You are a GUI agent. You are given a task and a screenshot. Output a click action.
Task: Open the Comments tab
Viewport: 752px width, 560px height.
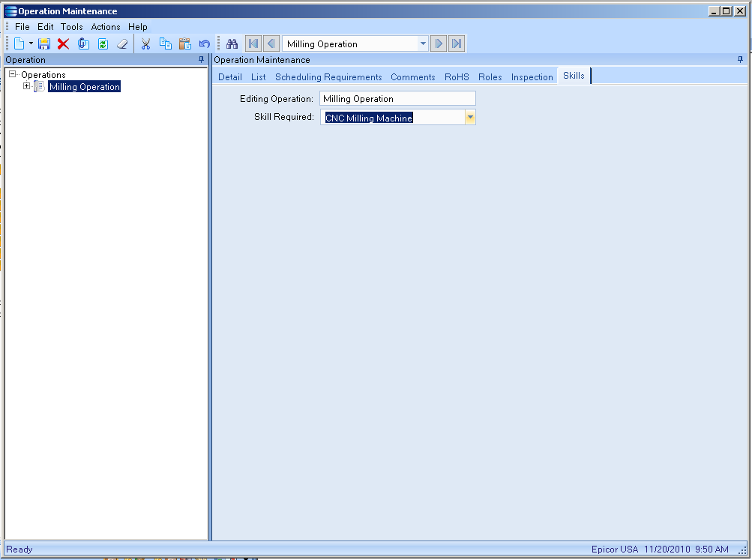(x=413, y=77)
